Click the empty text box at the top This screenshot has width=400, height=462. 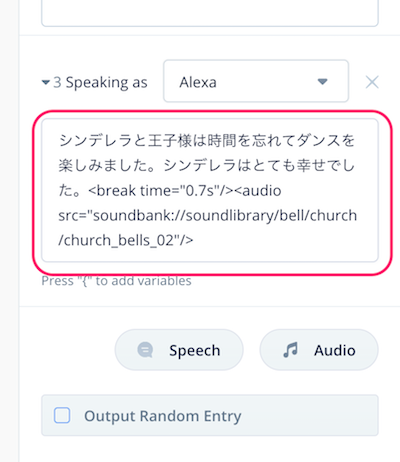[210, 13]
